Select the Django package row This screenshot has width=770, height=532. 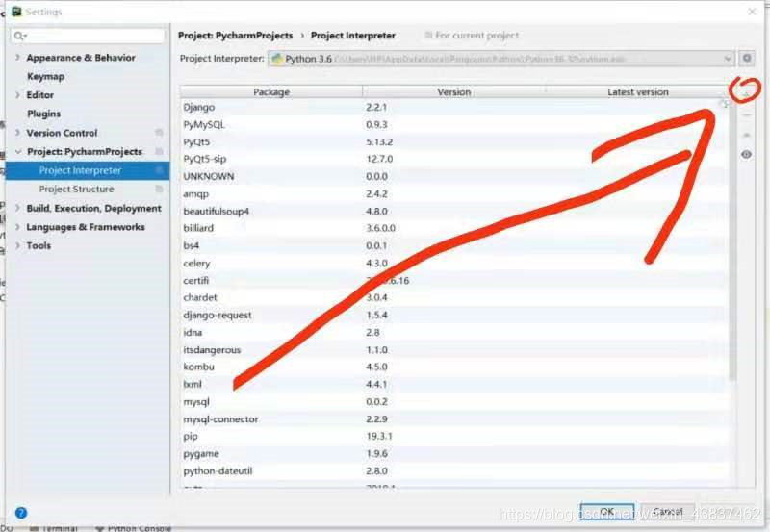(454, 107)
